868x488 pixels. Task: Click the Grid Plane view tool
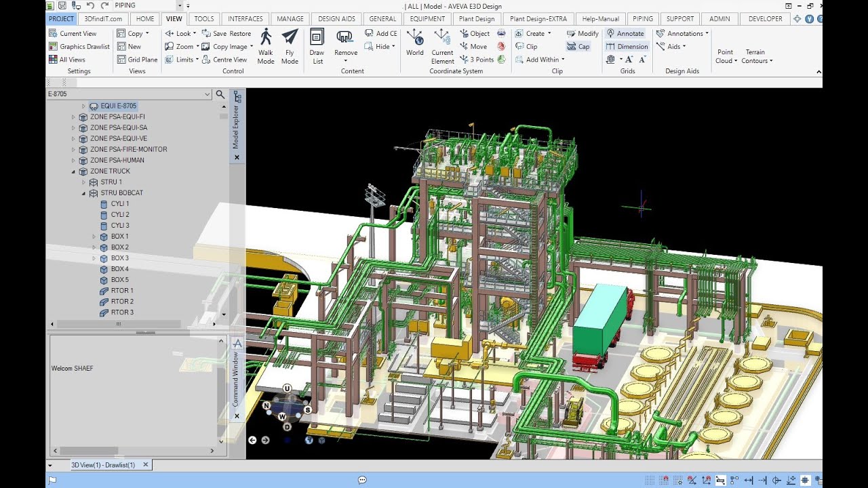click(137, 59)
